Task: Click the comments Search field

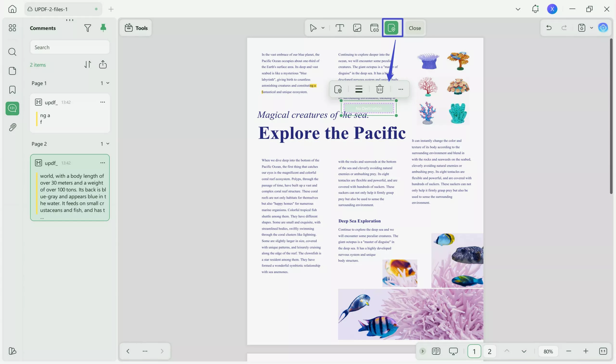Action: 70,47
